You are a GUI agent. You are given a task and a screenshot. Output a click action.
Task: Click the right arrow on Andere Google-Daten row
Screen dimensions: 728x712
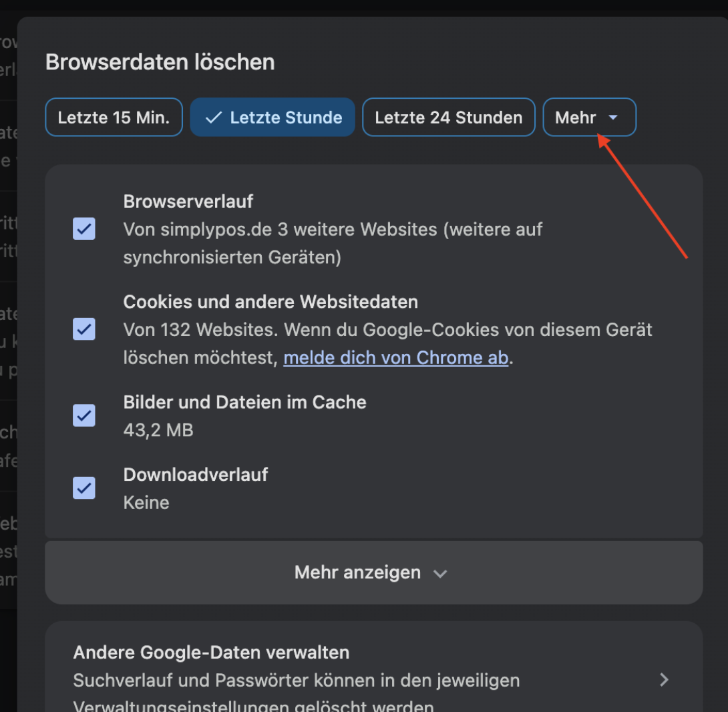coord(664,680)
